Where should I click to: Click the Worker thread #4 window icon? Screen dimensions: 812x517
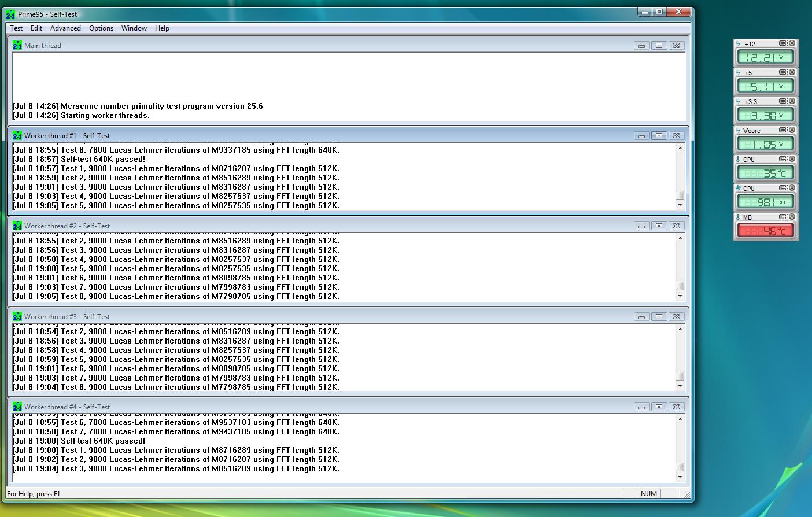click(17, 407)
